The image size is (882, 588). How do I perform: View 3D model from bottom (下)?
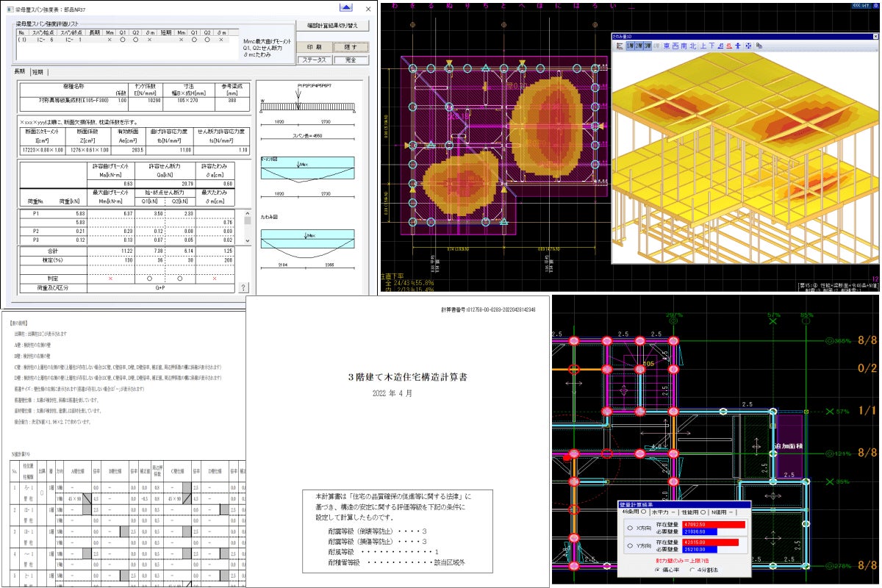point(712,46)
